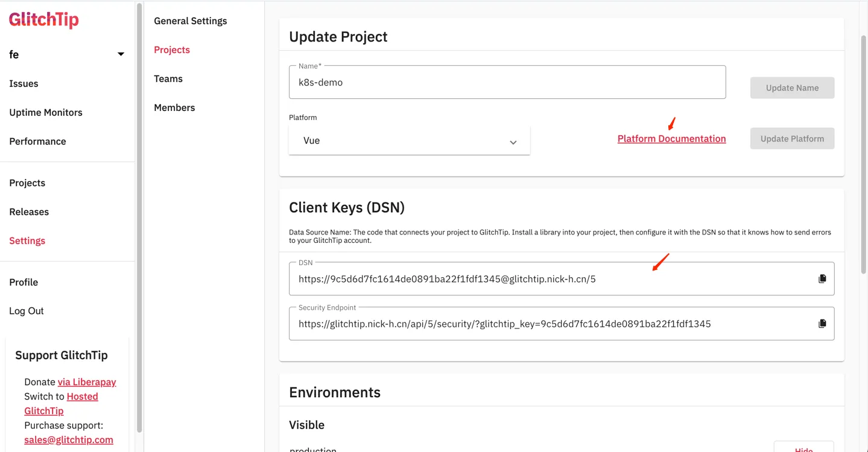Click the main page vertical scrollbar
Viewport: 868px width, 452px height.
[863, 154]
